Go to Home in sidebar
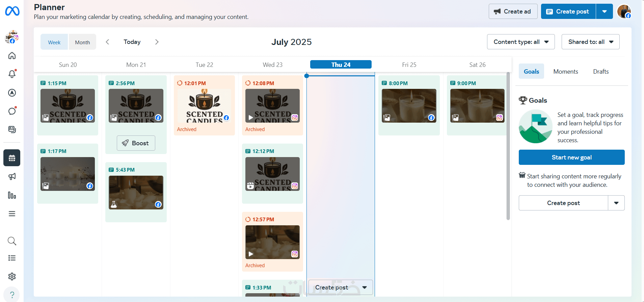 pos(12,55)
